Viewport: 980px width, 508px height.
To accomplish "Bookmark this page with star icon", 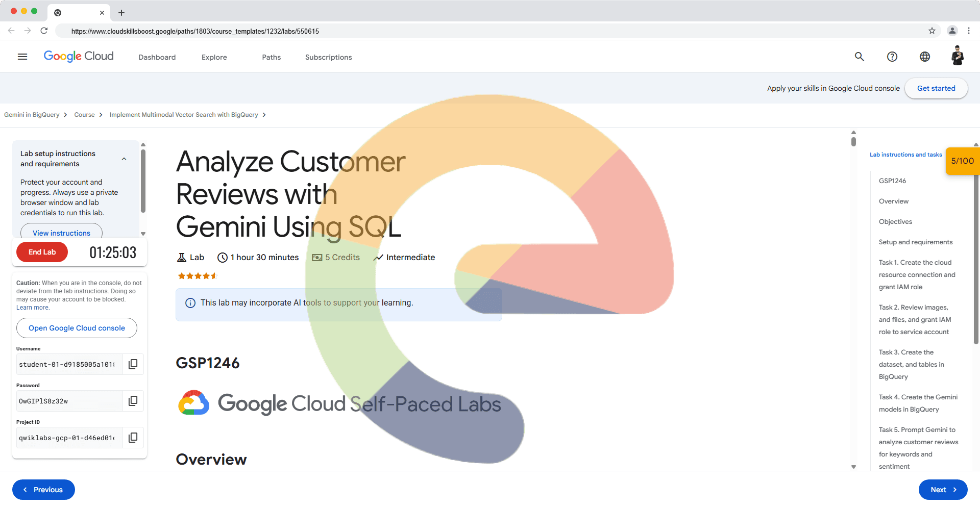I will (x=932, y=31).
